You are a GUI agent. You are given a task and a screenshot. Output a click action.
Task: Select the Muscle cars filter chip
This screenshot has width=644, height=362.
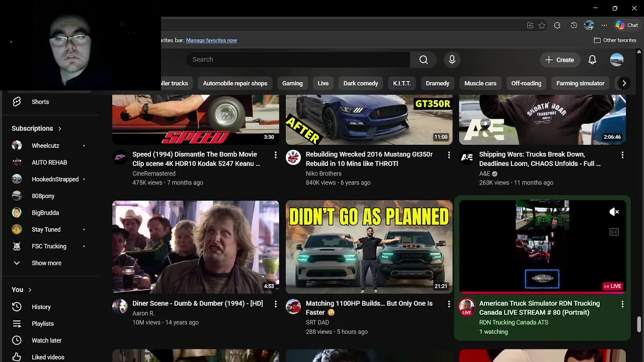point(480,83)
